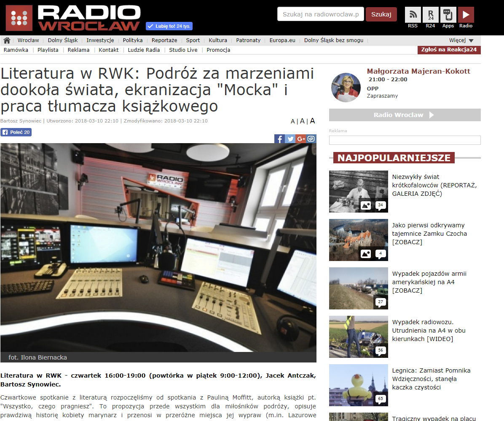
Task: Expand the 'Więcej' dropdown menu
Action: [461, 40]
